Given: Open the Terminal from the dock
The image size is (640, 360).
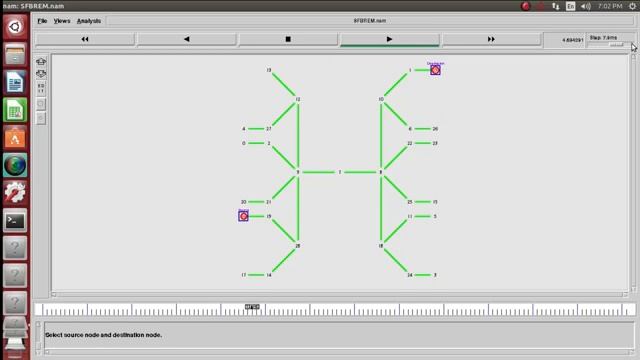Looking at the screenshot, I should (15, 220).
